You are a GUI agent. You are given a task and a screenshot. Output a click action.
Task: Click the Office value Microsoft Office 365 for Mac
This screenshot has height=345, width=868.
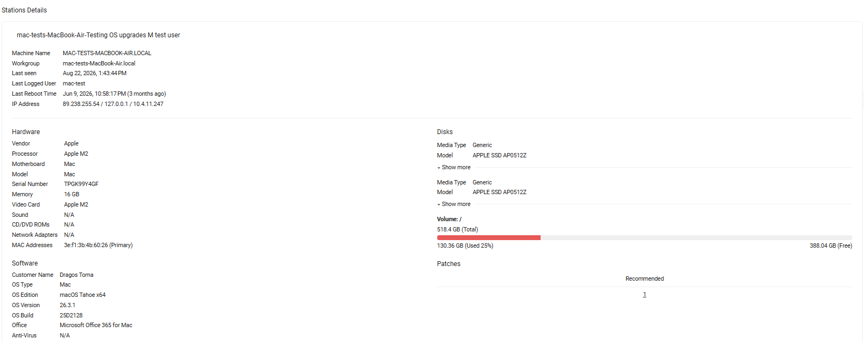96,326
